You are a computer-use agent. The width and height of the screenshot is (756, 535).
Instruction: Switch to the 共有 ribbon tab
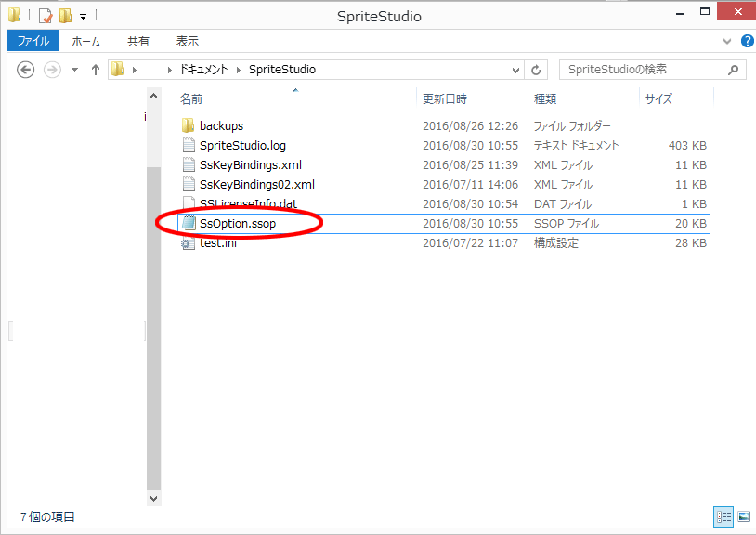137,42
